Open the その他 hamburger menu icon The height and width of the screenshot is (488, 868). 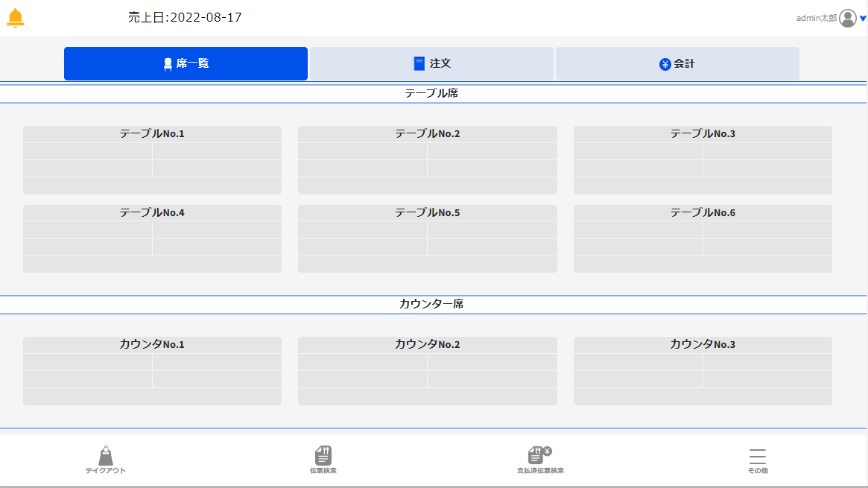pyautogui.click(x=758, y=456)
